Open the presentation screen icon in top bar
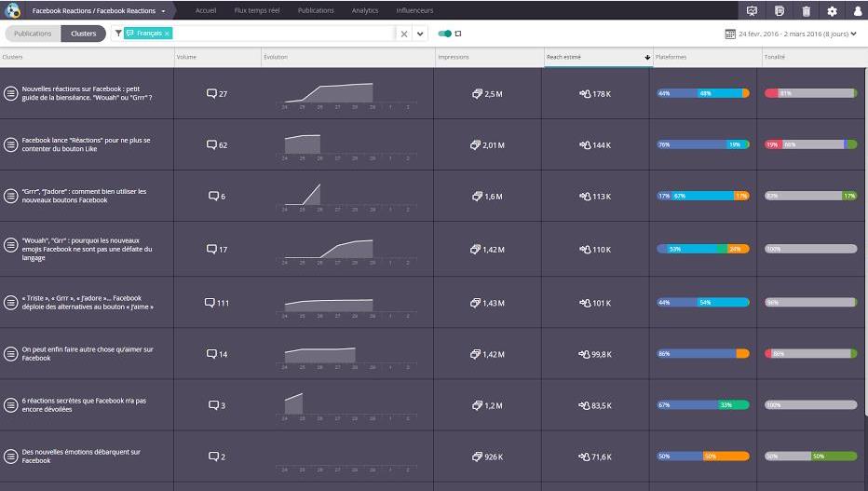Image resolution: width=868 pixels, height=491 pixels. (752, 10)
